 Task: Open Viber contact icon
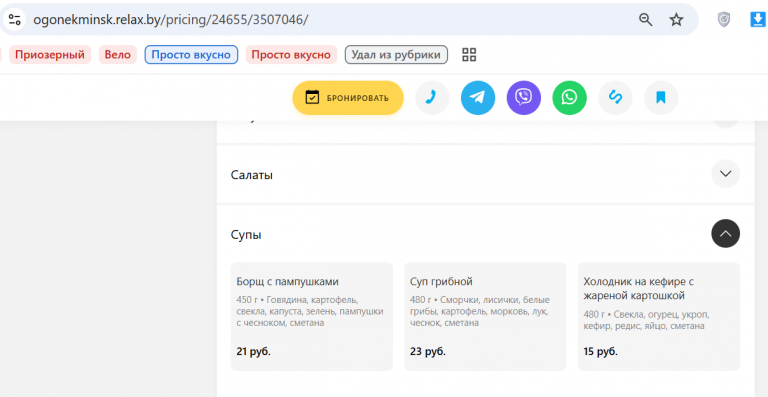524,98
